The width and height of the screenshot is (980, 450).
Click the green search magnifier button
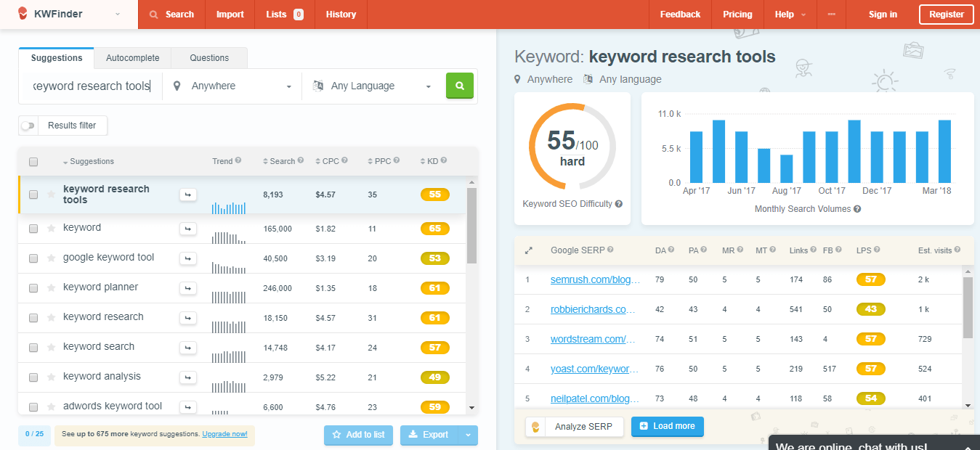pyautogui.click(x=459, y=86)
